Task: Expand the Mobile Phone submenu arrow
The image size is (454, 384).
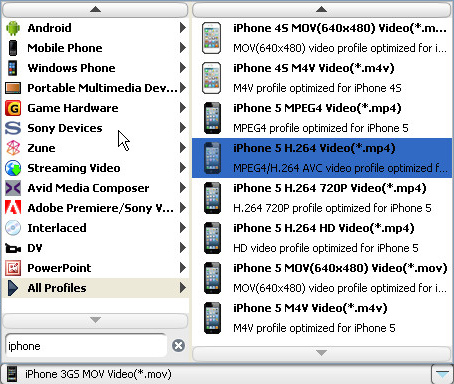Action: tap(182, 48)
